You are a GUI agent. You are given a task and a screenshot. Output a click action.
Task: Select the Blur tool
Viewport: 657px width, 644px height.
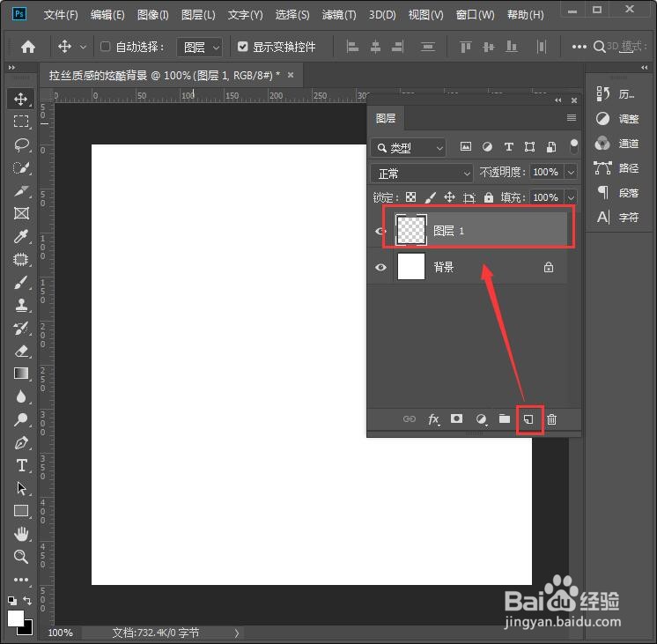21,396
